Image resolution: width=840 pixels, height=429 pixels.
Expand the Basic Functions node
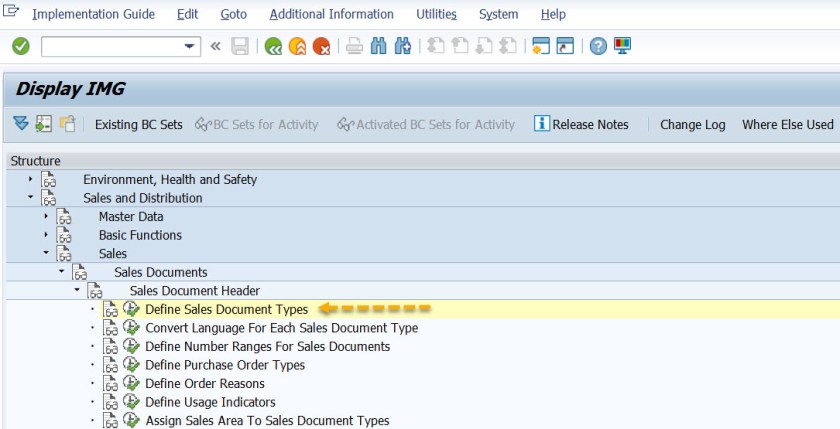point(46,235)
